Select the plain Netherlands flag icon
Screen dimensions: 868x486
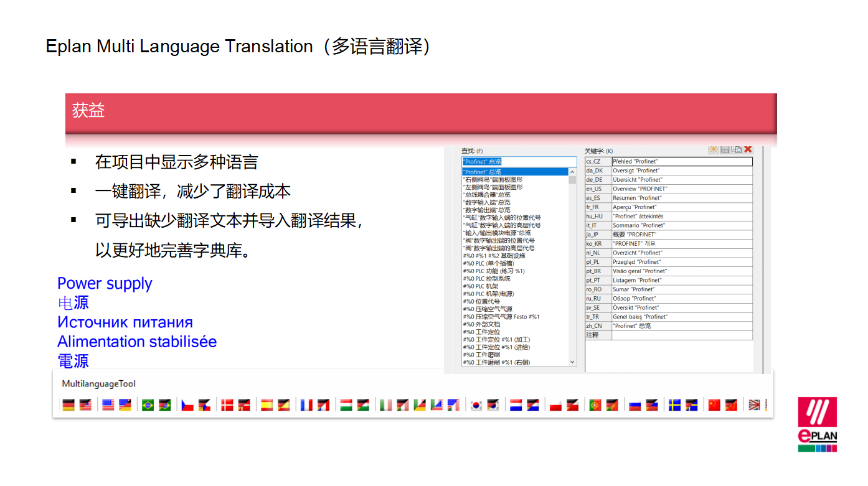pos(516,405)
